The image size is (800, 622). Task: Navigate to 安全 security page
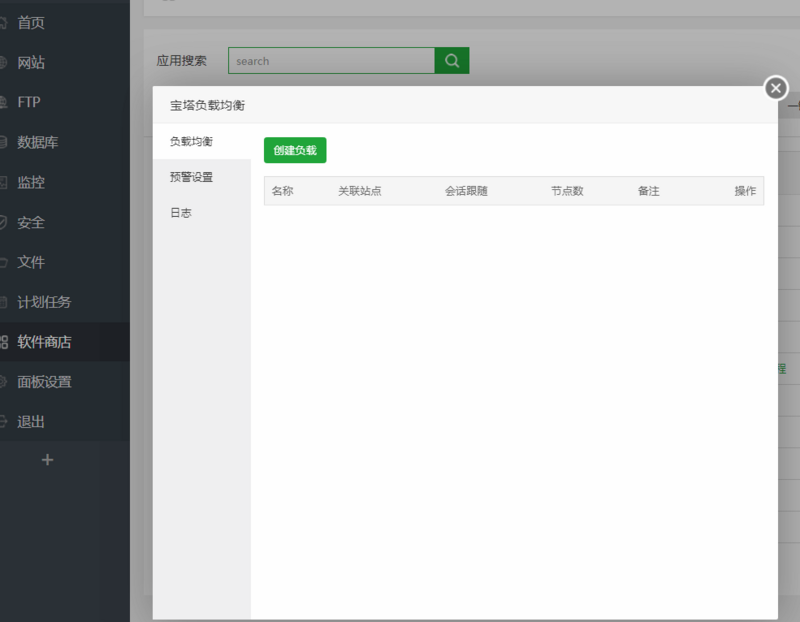point(32,222)
